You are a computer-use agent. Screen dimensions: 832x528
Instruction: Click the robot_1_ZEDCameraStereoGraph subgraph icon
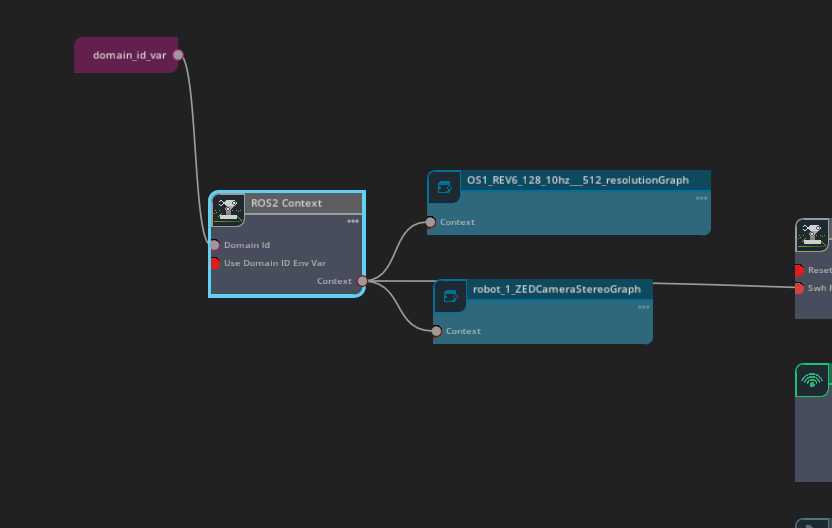click(x=450, y=296)
